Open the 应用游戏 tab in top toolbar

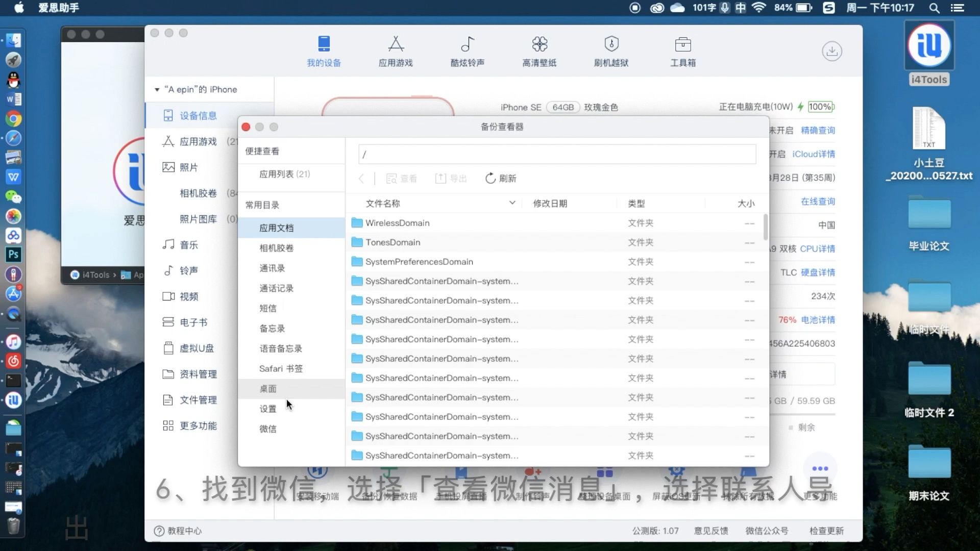(x=396, y=51)
